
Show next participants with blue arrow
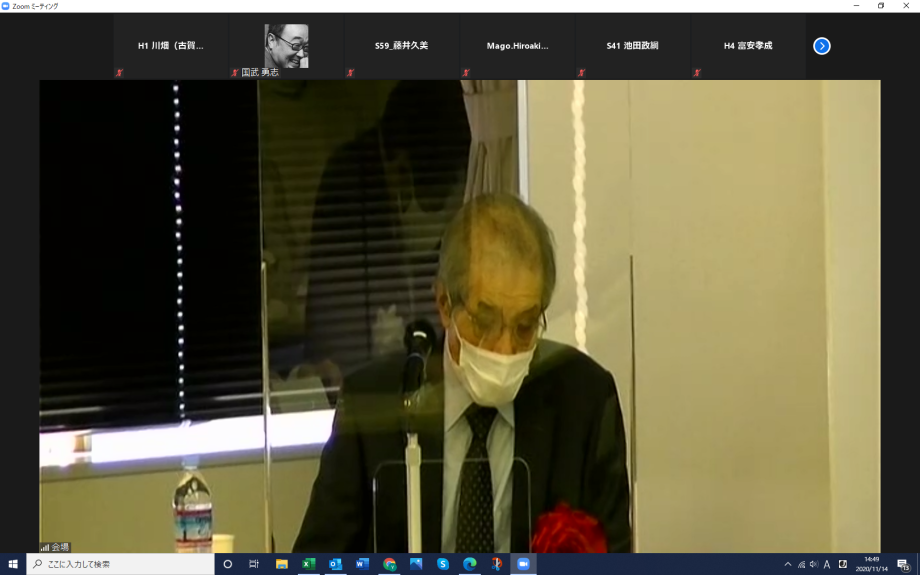pyautogui.click(x=821, y=46)
